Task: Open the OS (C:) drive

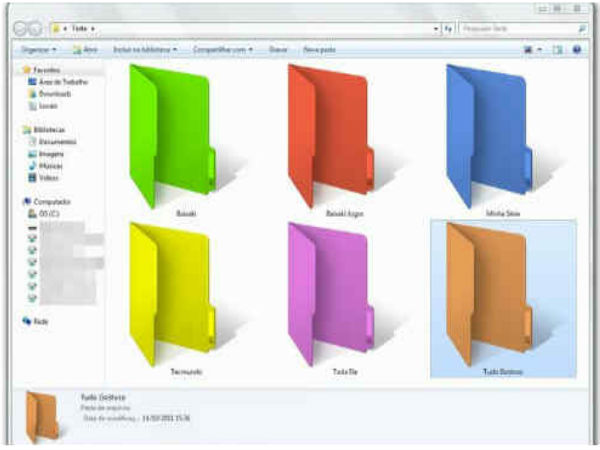Action: click(46, 213)
